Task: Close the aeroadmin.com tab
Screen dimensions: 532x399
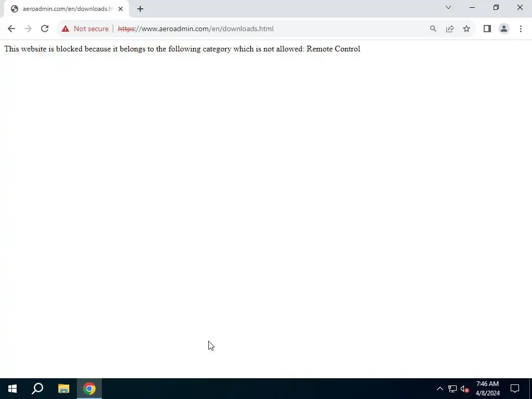Action: pyautogui.click(x=121, y=9)
